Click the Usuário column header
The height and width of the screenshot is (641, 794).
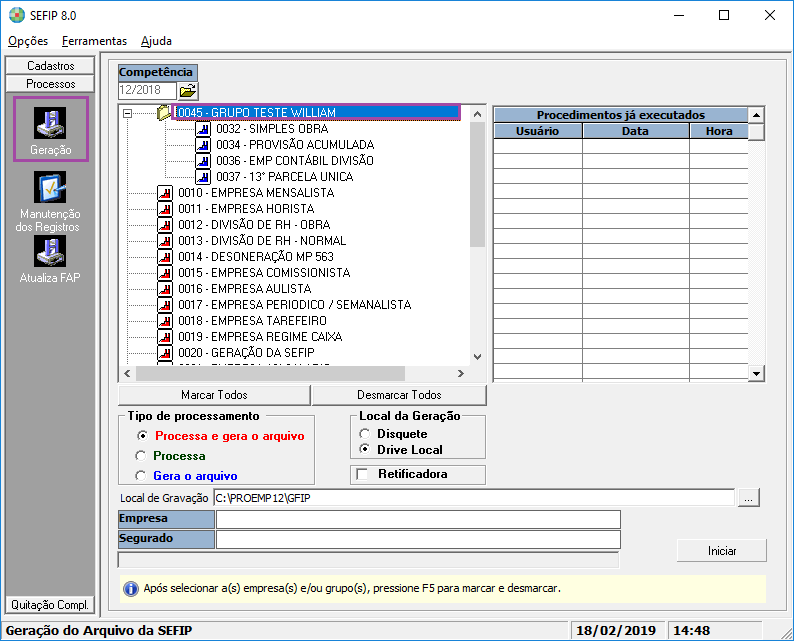pos(537,131)
